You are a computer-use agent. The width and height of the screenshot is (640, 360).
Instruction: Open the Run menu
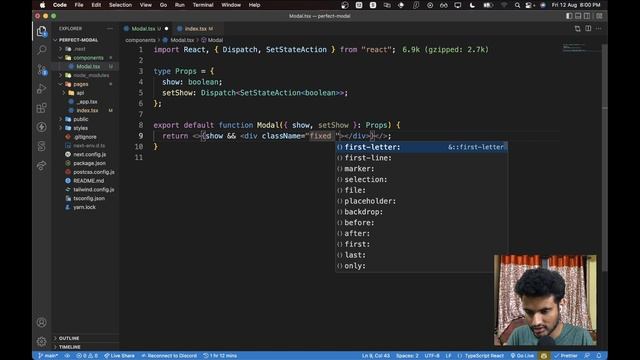[x=180, y=5]
